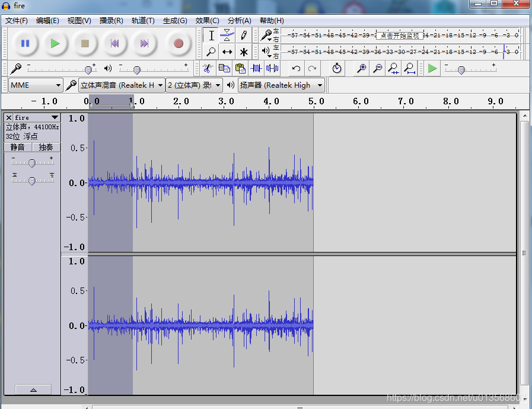532x409 pixels.
Task: Skip to start of the track
Action: [114, 43]
